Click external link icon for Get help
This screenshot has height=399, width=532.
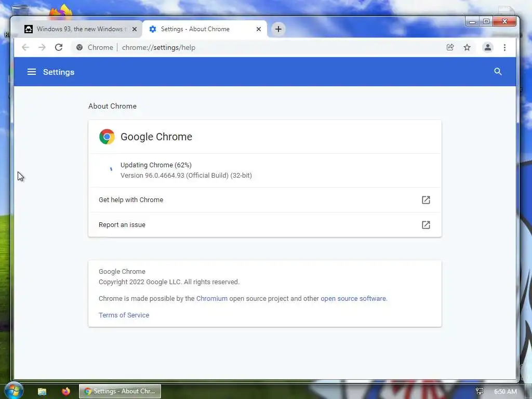(426, 200)
